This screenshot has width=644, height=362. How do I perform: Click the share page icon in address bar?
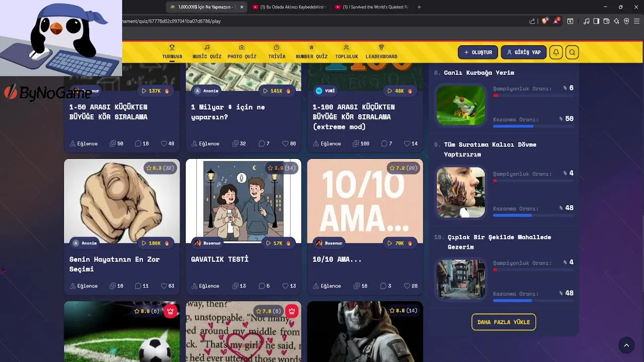tap(532, 21)
